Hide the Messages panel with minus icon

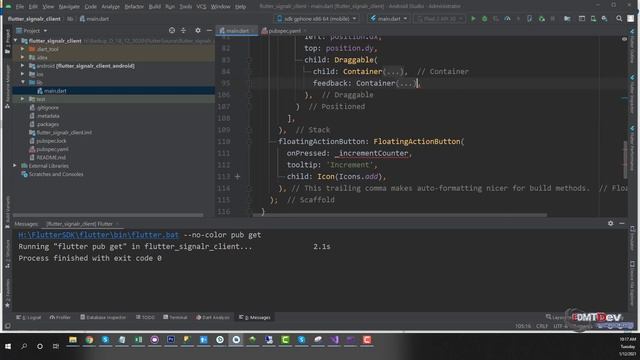(622, 223)
